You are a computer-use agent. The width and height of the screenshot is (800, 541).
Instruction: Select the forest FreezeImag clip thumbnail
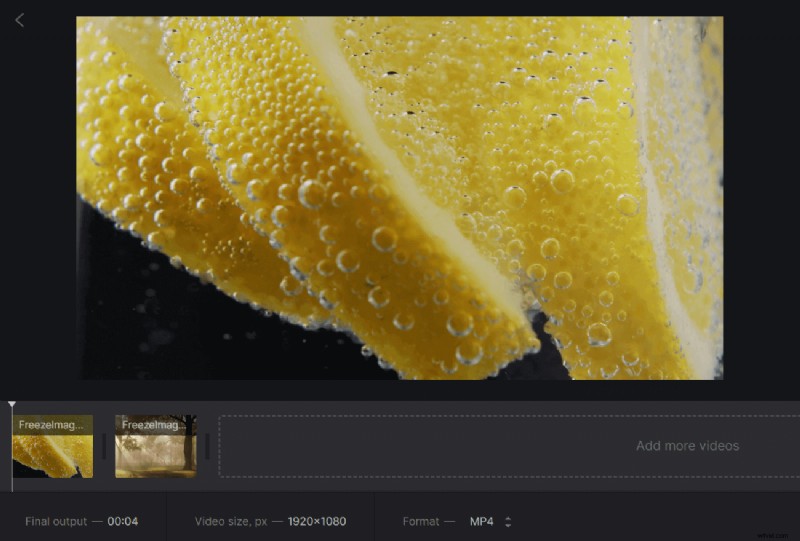156,447
